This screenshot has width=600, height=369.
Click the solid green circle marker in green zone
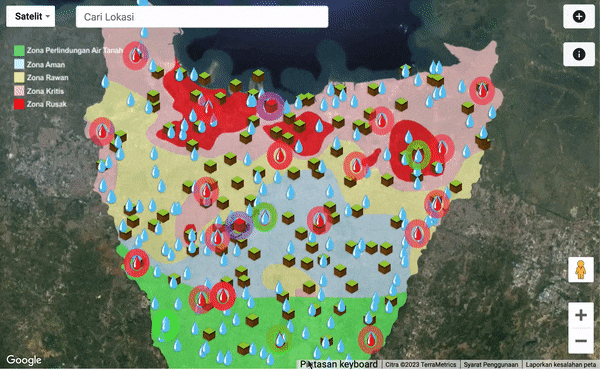[x=166, y=325]
